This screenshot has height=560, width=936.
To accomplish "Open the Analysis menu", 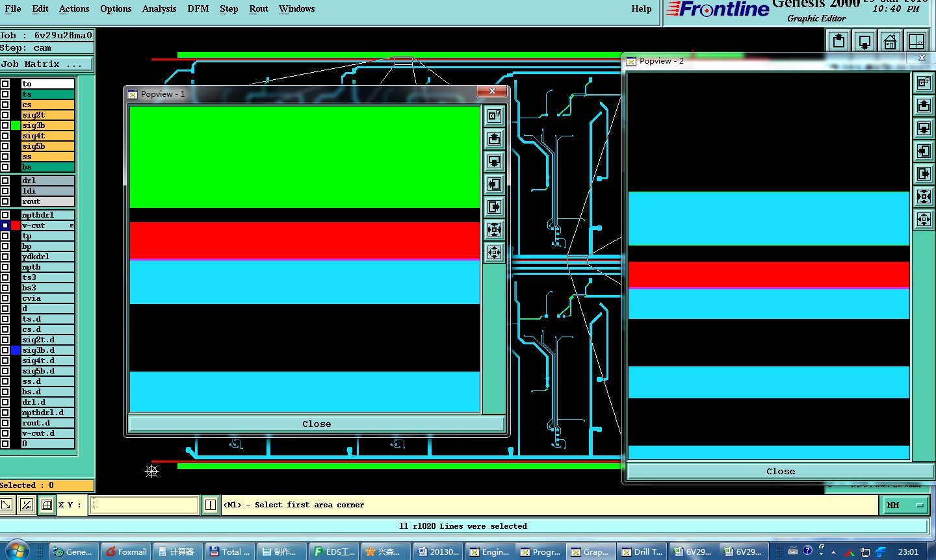I will pos(159,8).
